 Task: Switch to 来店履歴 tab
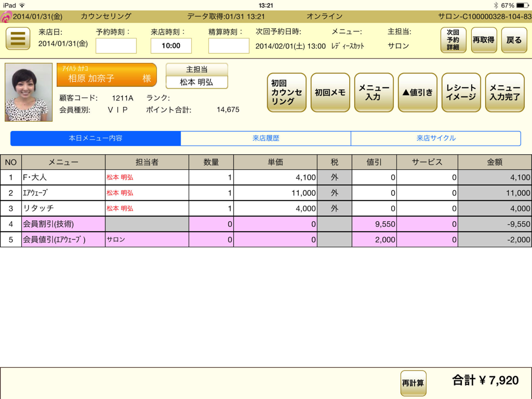pos(265,138)
